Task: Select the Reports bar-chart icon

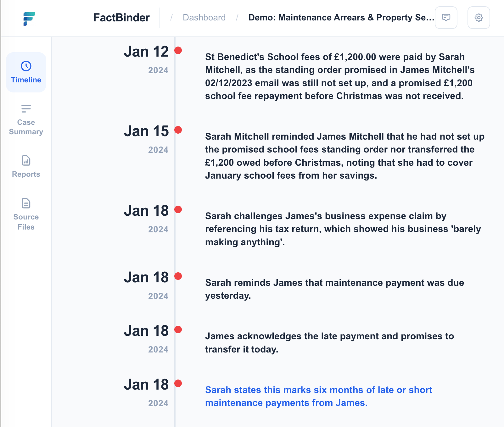Action: click(26, 161)
